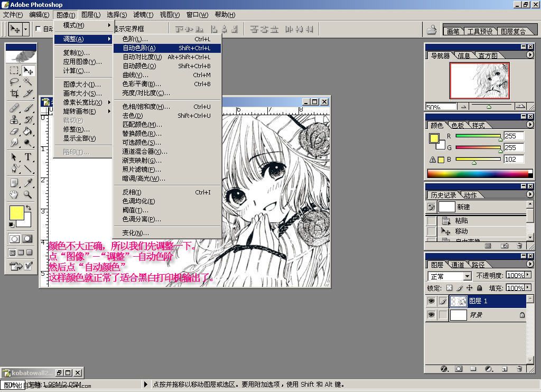
Task: Swap foreground and background colors
Action: click(29, 208)
